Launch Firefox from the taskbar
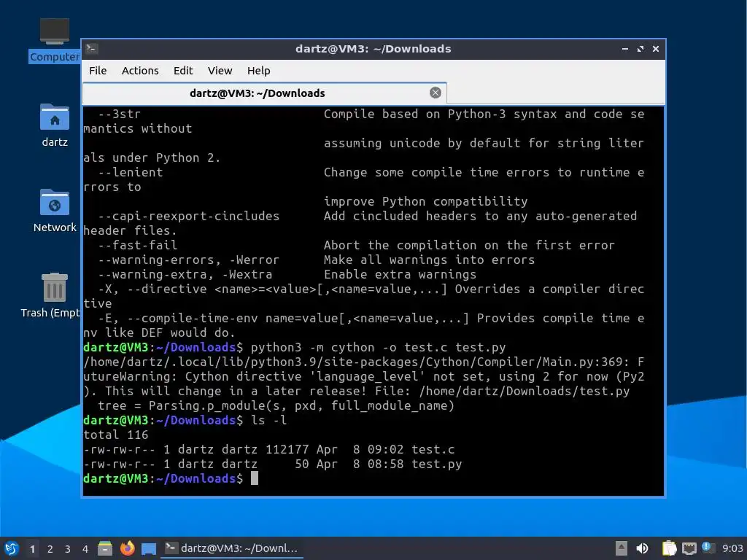This screenshot has height=560, width=747. [127, 548]
